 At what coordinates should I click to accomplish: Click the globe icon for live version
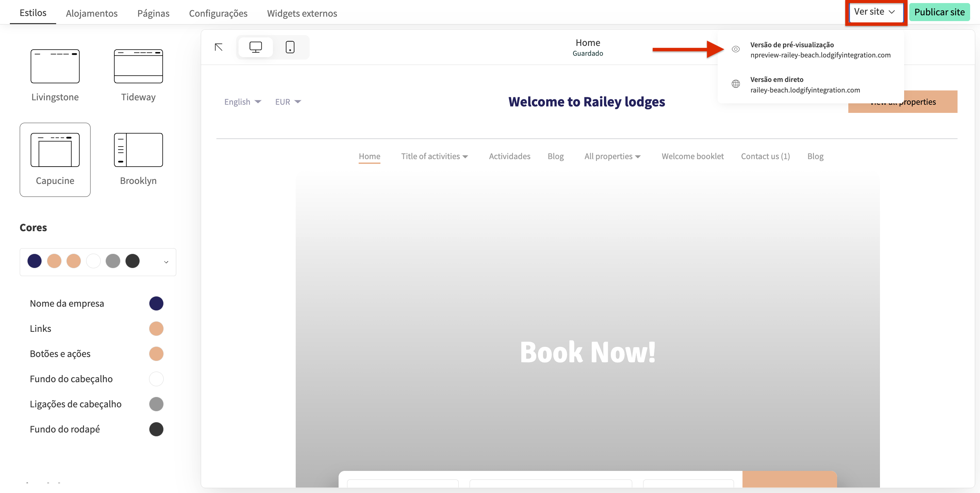pyautogui.click(x=736, y=84)
